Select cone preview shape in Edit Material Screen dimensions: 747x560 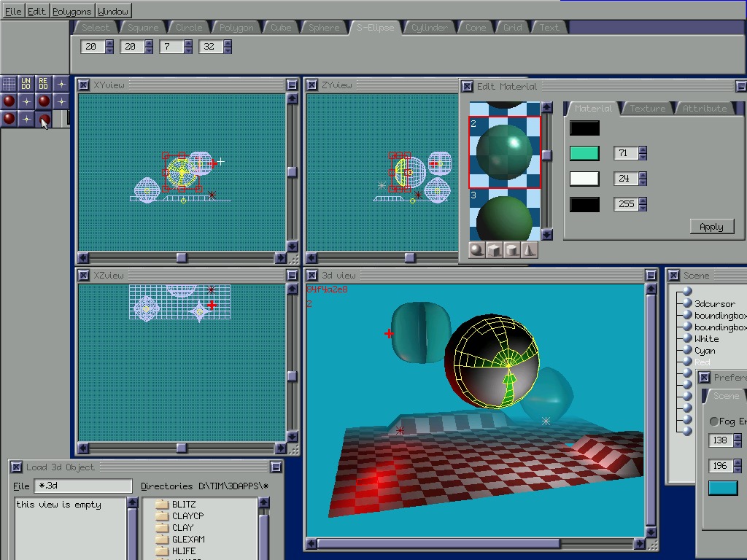530,250
